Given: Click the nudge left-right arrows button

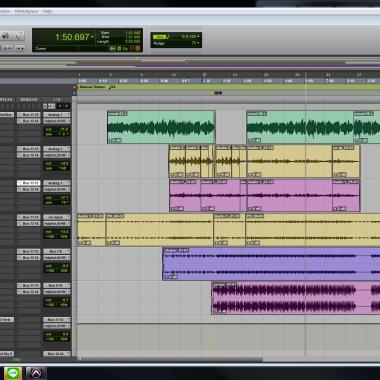Looking at the screenshot, I should pos(20,48).
